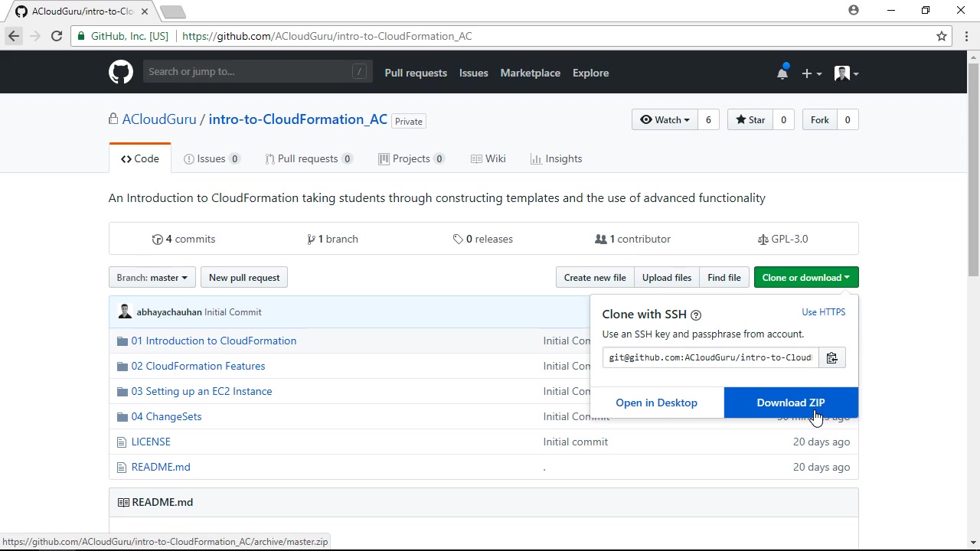This screenshot has height=551, width=980.
Task: Open the notifications bell
Action: coord(782,73)
